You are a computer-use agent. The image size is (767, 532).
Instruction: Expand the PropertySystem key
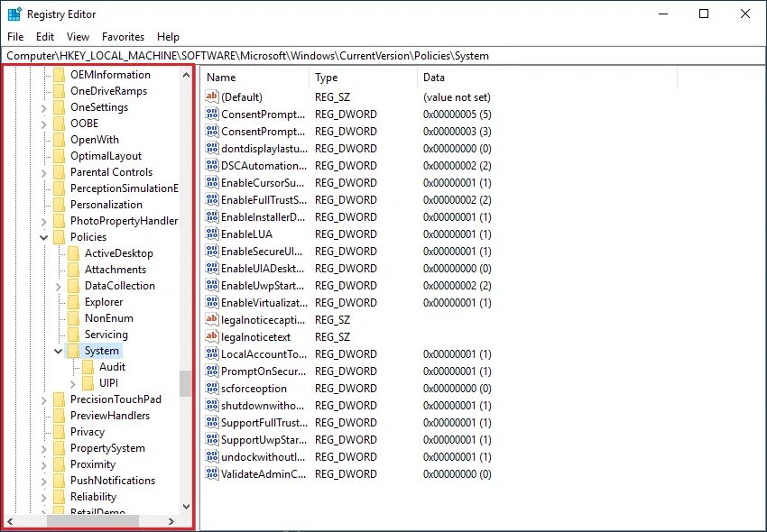coord(44,448)
